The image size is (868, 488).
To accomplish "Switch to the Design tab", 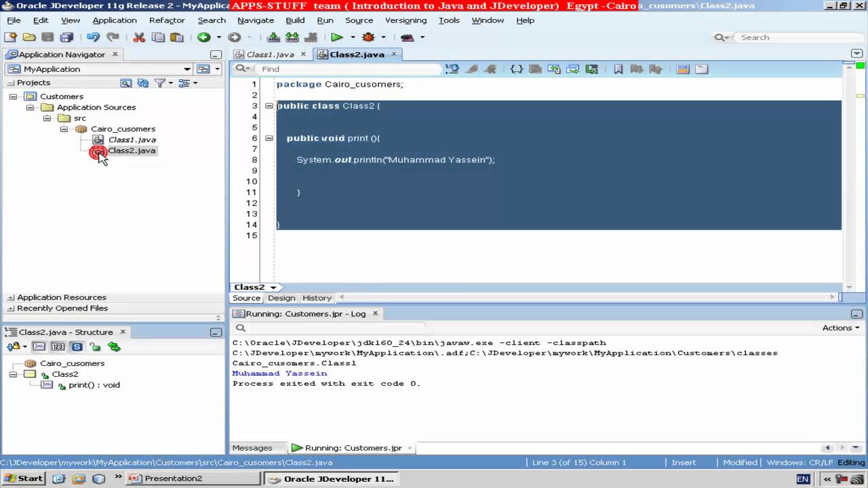I will coord(281,298).
